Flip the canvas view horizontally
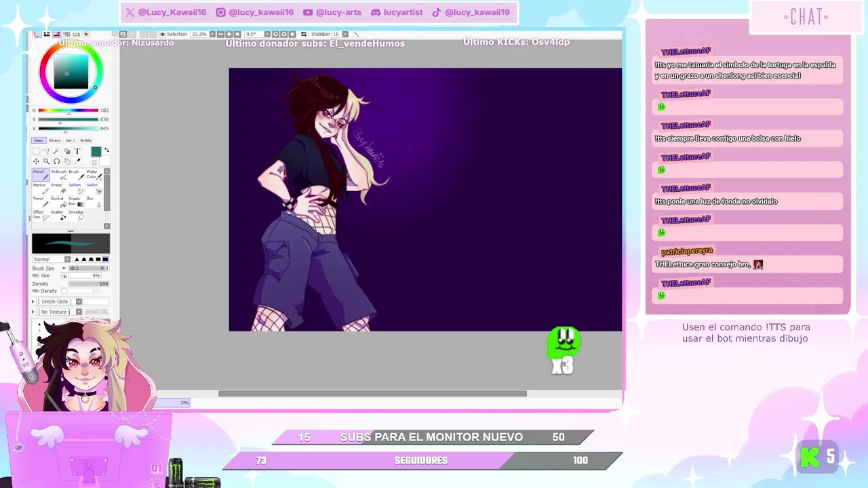The width and height of the screenshot is (868, 488). (x=304, y=34)
